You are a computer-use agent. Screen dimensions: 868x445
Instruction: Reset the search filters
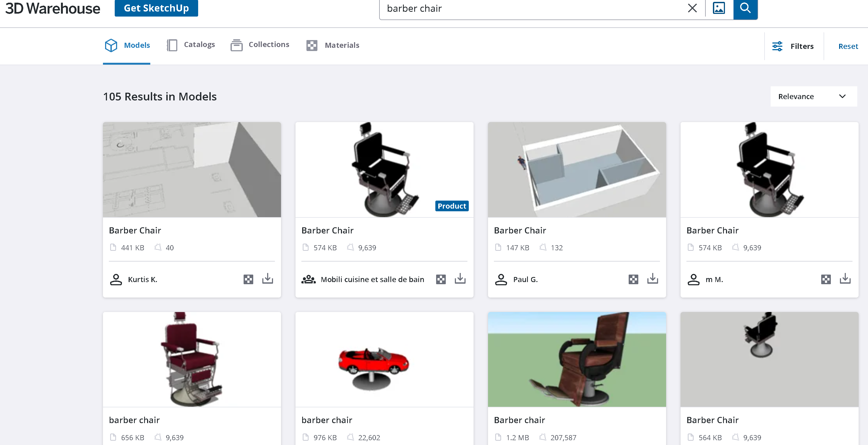[x=848, y=46]
